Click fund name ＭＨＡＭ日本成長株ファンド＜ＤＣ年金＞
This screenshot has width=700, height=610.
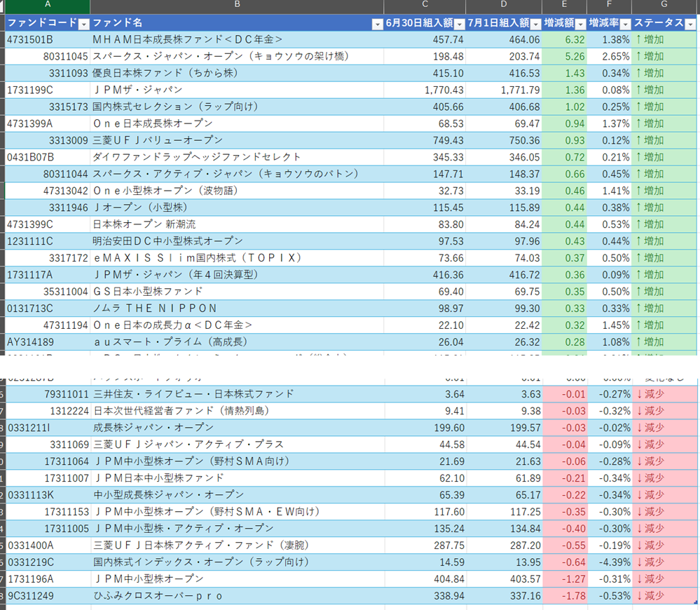(237, 40)
